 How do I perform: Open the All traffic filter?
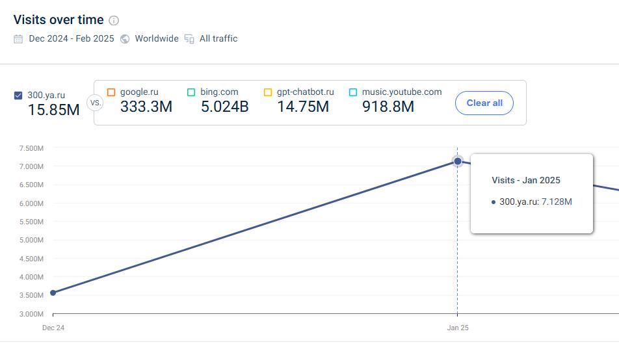click(x=218, y=39)
